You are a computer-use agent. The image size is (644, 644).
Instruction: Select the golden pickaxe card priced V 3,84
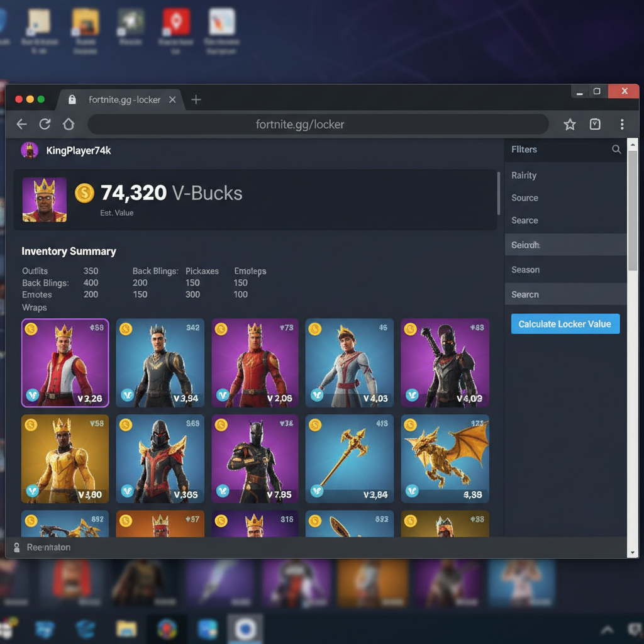(350, 458)
